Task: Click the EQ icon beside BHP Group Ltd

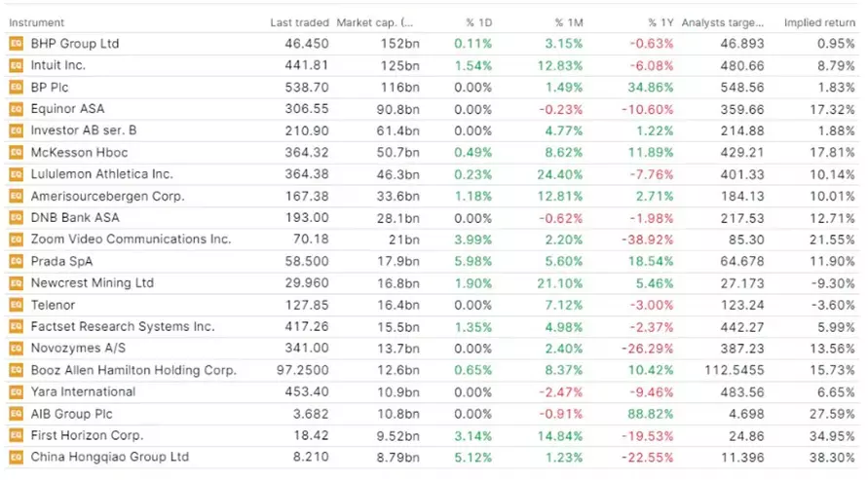Action: [16, 44]
